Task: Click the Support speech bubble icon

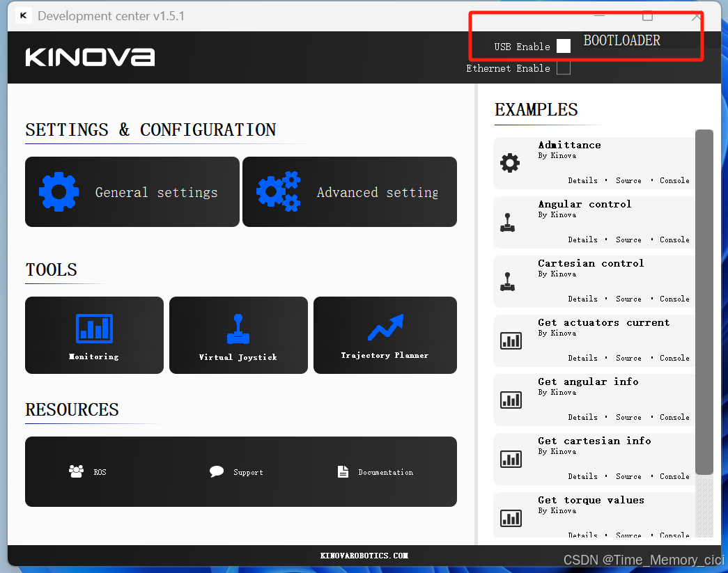Action: point(217,472)
